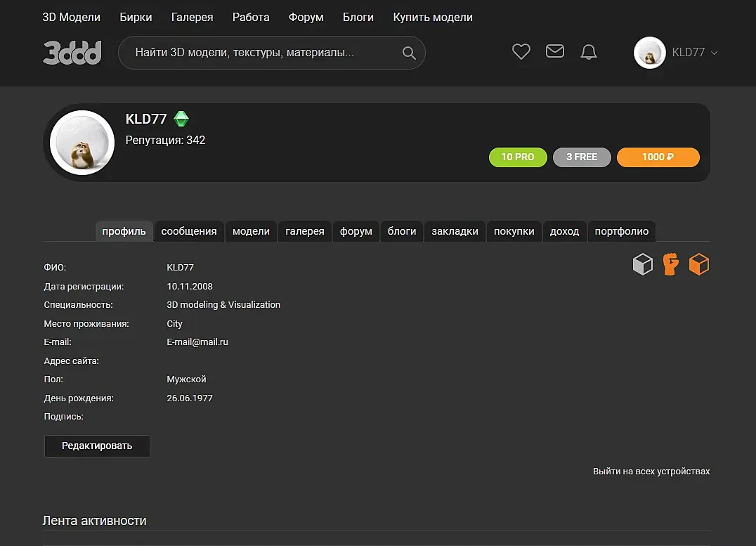Open the Работа menu item
The height and width of the screenshot is (546, 756).
251,18
